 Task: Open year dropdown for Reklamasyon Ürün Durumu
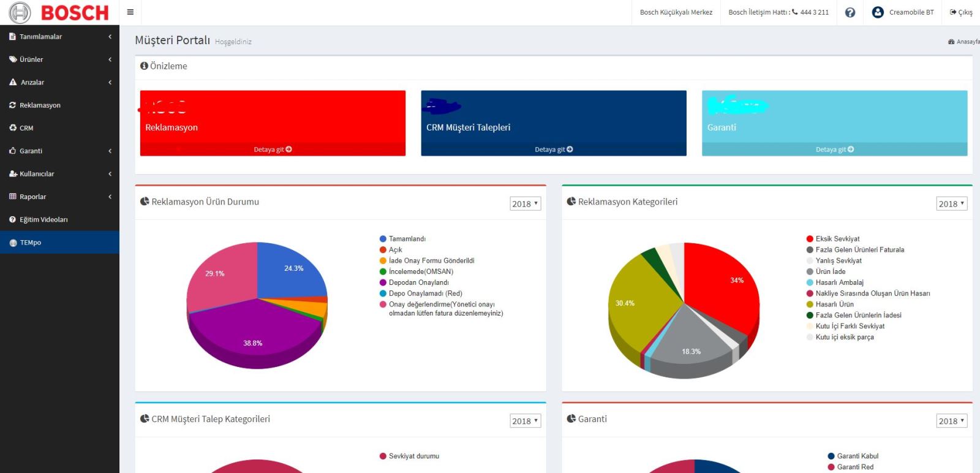[x=526, y=203]
